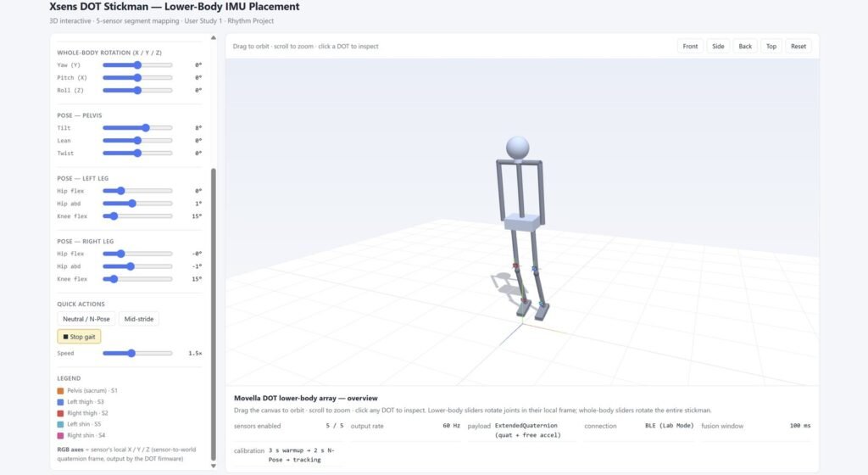Adjust the Yaw (Y) rotation slider
Image resolution: width=868 pixels, height=475 pixels.
(137, 65)
